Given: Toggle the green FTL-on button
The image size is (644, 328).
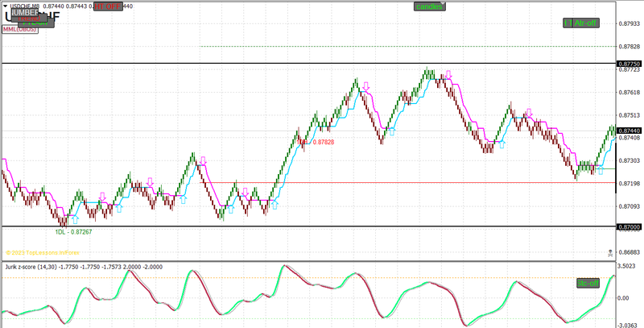Looking at the screenshot, I should click(37, 23).
